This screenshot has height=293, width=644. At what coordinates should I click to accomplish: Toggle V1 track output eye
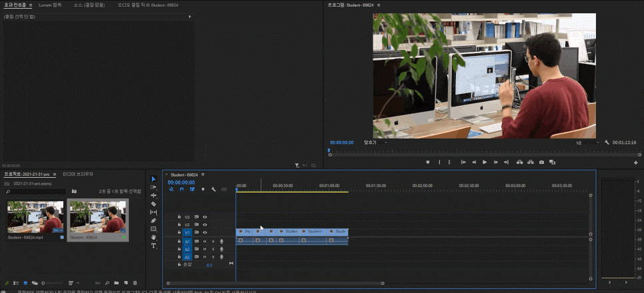tap(205, 232)
